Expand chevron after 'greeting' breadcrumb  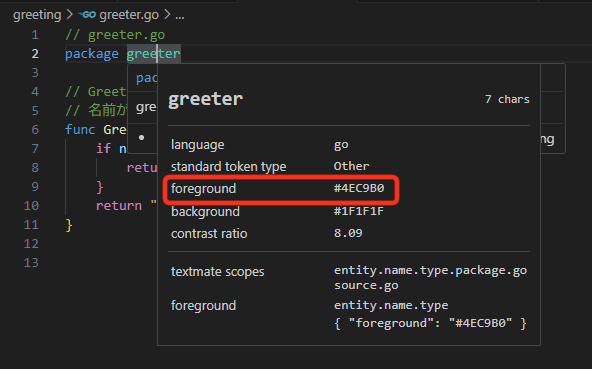click(x=70, y=15)
